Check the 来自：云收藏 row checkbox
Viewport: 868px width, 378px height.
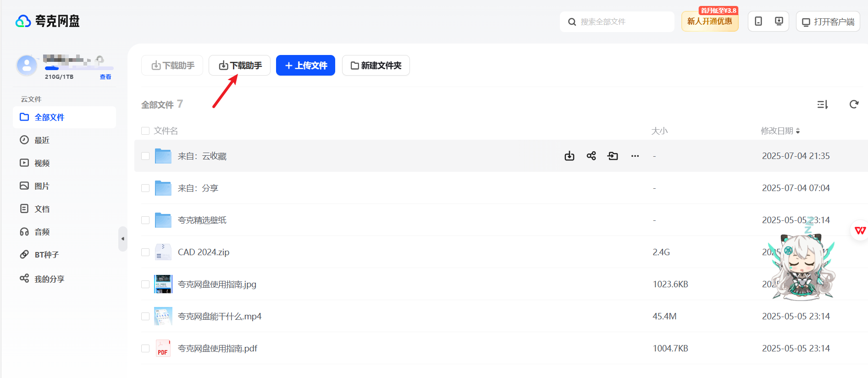pos(145,156)
